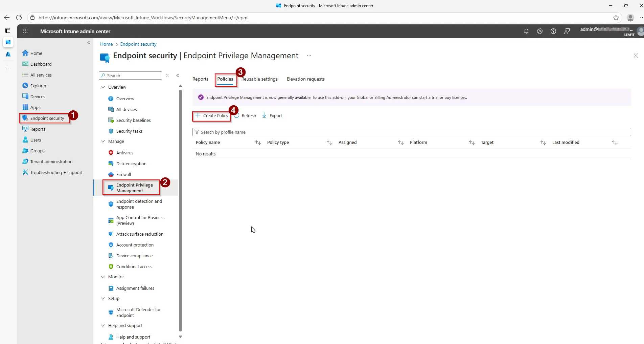Collapse the Manage section
Viewport: 644px width, 344px height.
103,141
